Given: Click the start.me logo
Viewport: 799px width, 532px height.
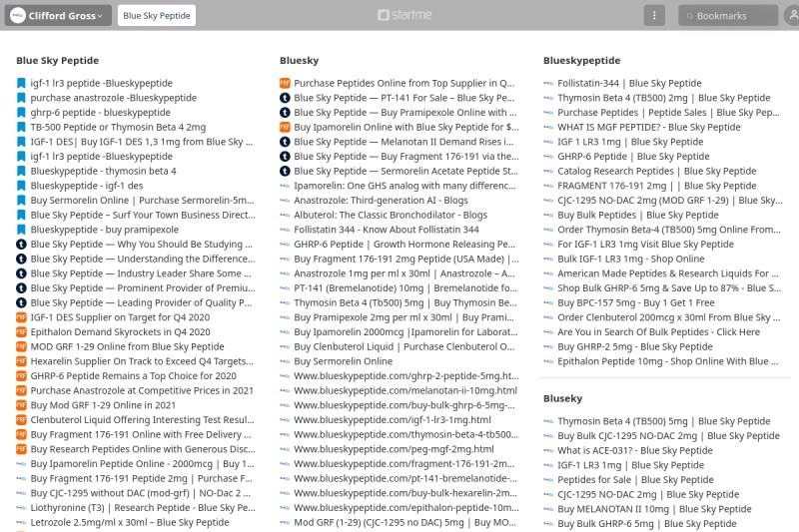Looking at the screenshot, I should [404, 15].
